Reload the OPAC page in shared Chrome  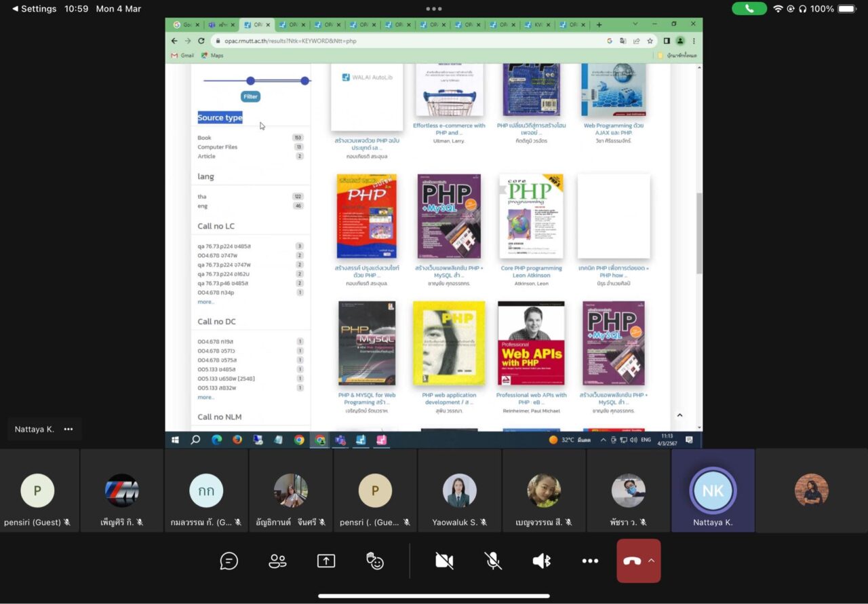pos(201,41)
